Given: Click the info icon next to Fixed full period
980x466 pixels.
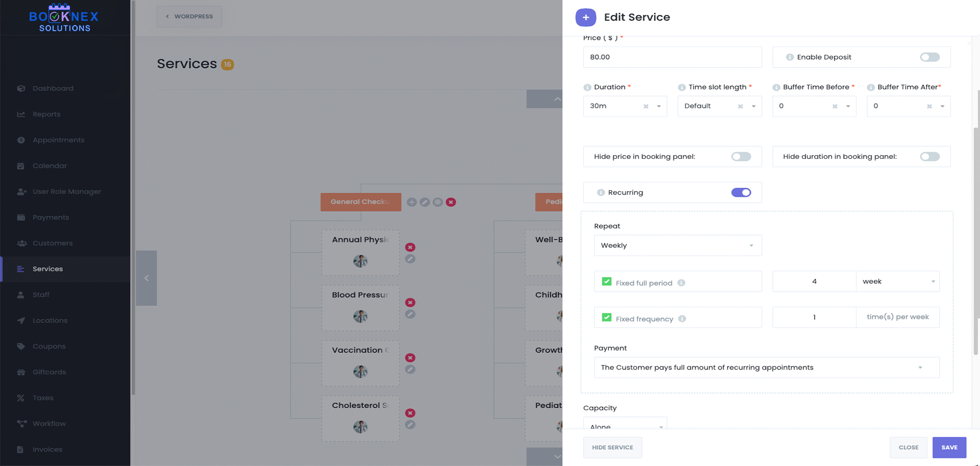Looking at the screenshot, I should click(681, 283).
